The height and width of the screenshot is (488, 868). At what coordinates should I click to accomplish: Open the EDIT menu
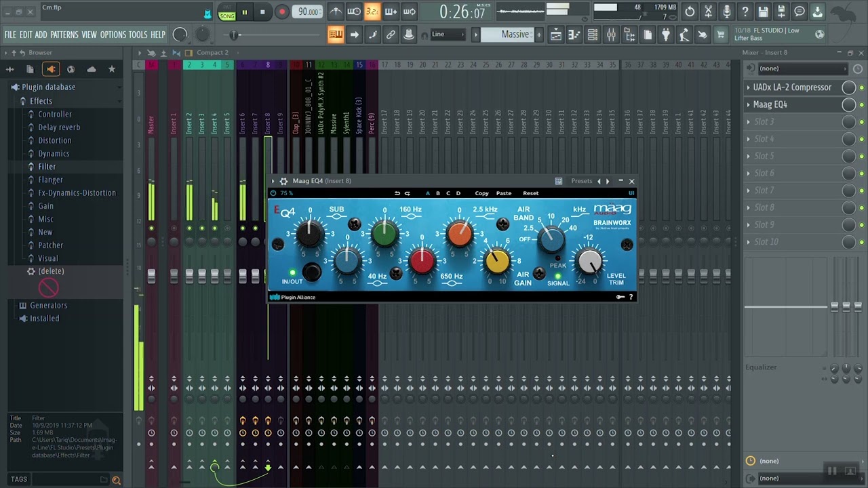pos(26,35)
